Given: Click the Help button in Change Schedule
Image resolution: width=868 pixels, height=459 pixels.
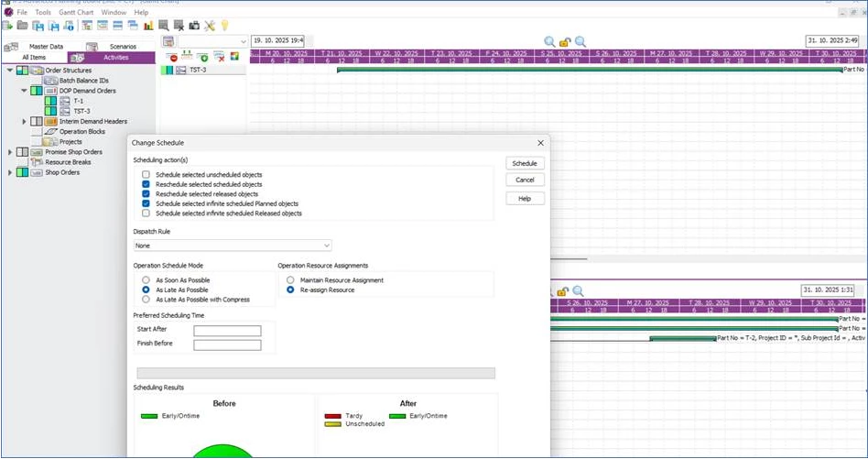Looking at the screenshot, I should [525, 198].
